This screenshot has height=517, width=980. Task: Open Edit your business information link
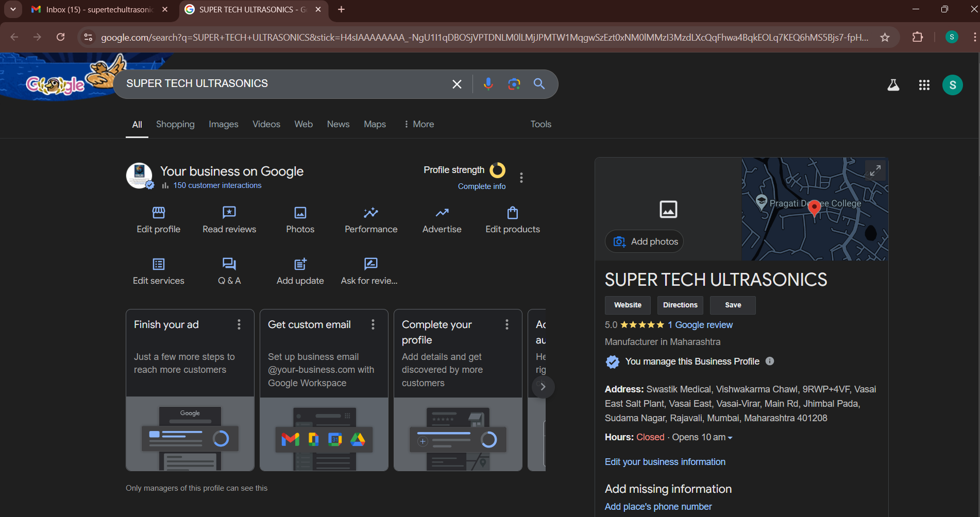[x=665, y=462]
